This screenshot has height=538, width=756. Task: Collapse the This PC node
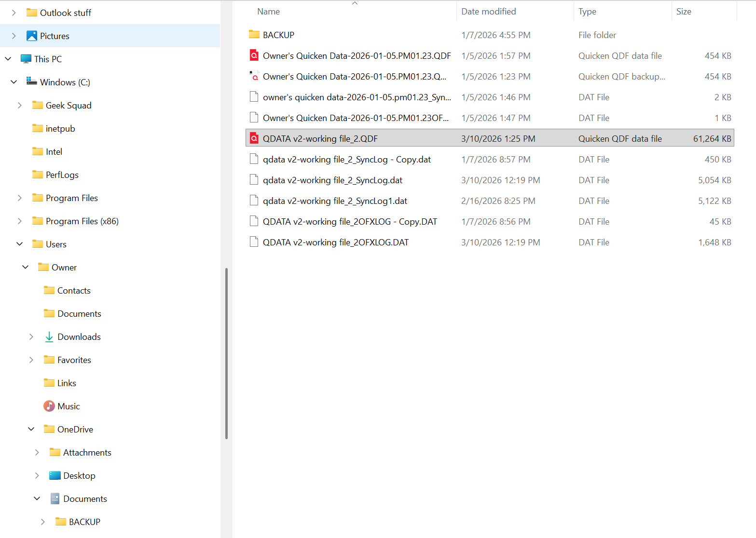point(8,59)
